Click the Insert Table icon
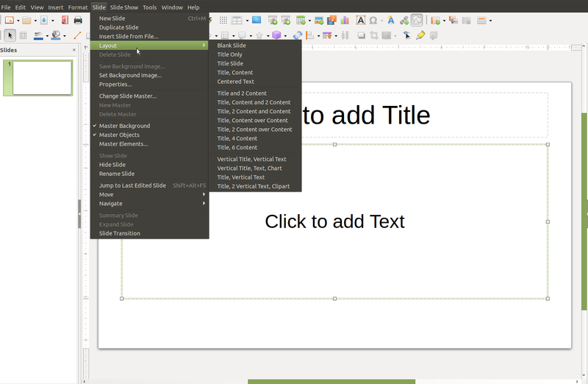The height and width of the screenshot is (384, 588). coord(301,21)
